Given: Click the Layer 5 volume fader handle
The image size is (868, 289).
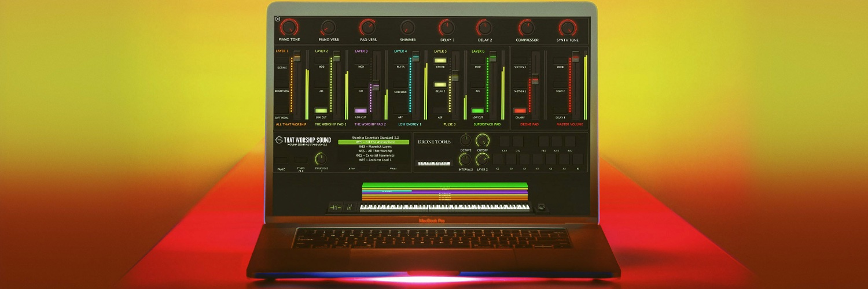Looking at the screenshot, I should point(455,76).
